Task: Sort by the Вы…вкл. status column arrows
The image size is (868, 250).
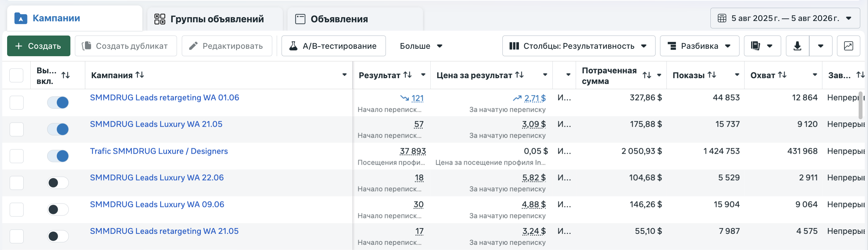Action: click(66, 75)
